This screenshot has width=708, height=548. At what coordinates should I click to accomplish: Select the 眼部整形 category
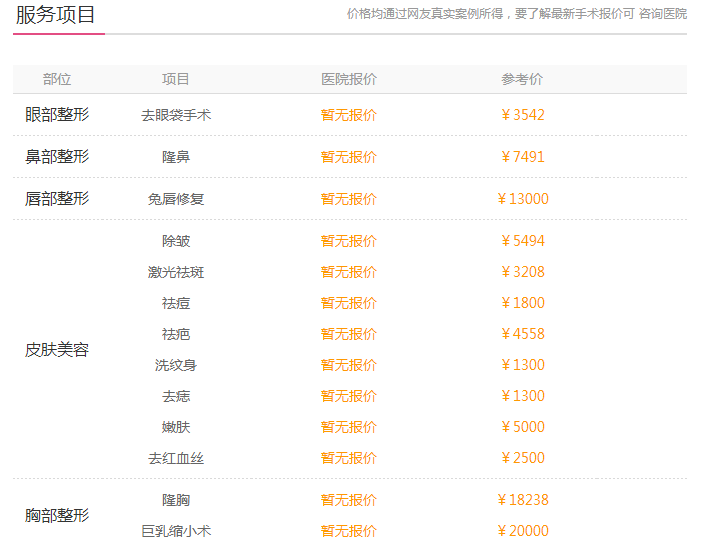pos(57,115)
